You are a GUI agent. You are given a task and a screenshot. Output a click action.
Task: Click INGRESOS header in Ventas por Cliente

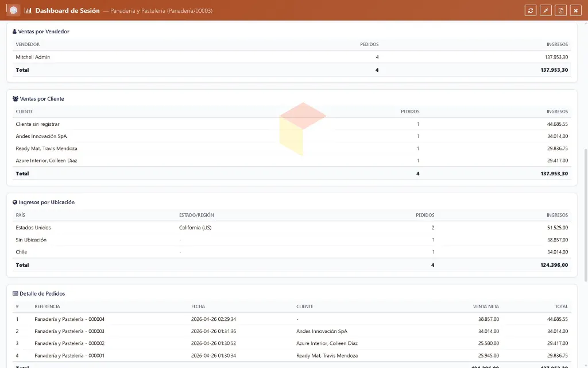tap(557, 112)
